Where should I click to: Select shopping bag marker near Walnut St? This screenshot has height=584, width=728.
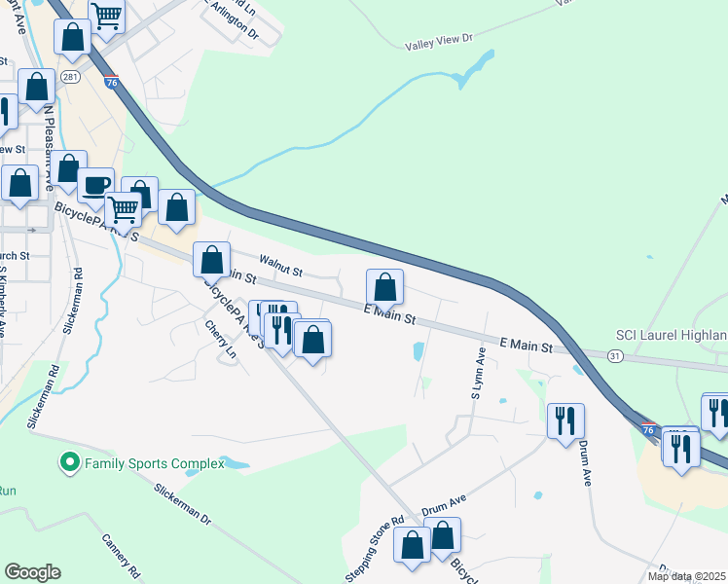[212, 261]
